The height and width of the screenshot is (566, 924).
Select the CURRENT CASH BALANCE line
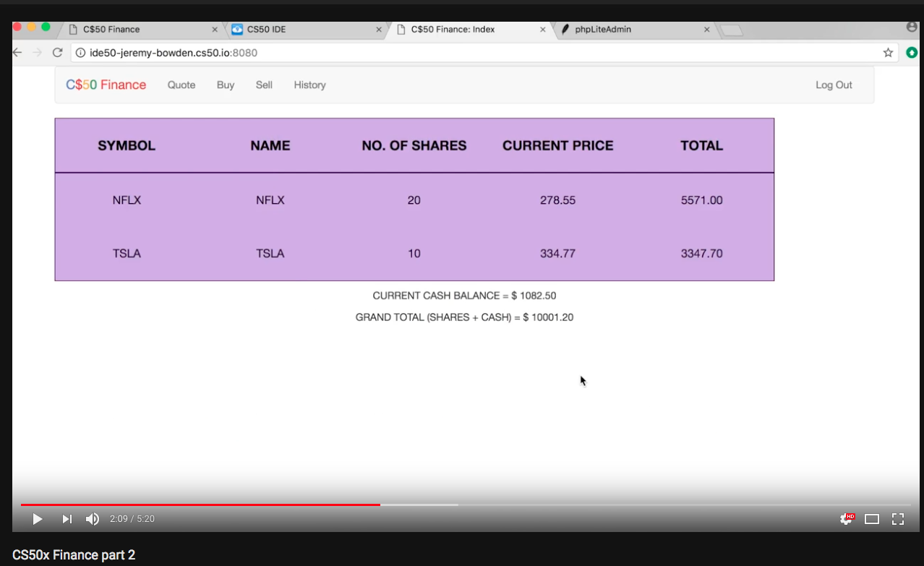[464, 296]
